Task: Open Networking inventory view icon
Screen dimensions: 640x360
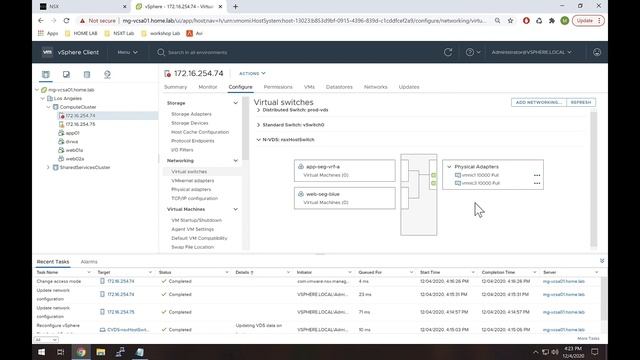Action: pyautogui.click(x=107, y=74)
